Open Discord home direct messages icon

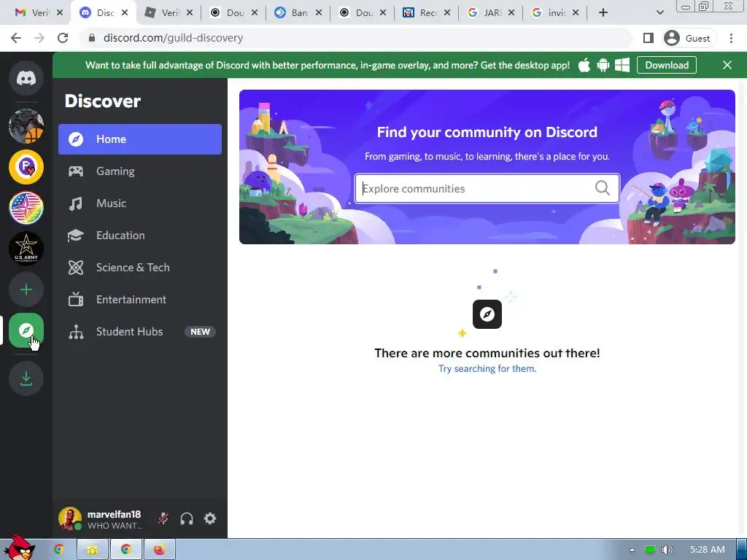click(x=26, y=78)
